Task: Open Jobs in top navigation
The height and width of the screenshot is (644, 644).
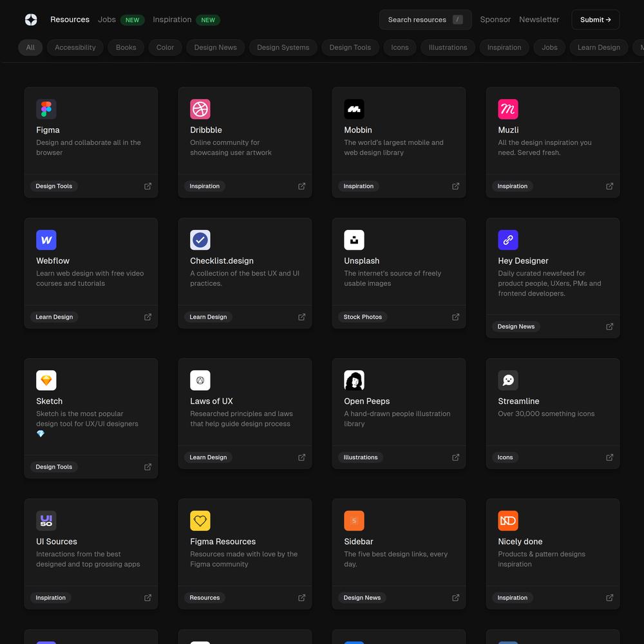Action: coord(107,19)
